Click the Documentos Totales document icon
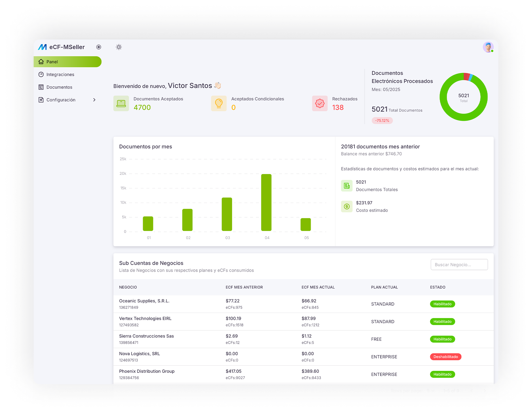Image resolution: width=532 pixels, height=412 pixels. [x=347, y=186]
